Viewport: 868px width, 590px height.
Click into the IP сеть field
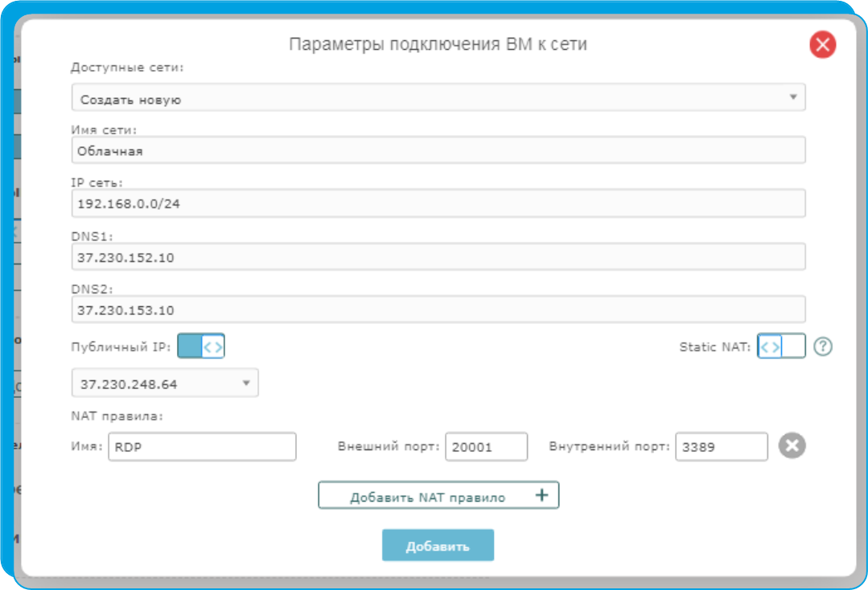[438, 203]
